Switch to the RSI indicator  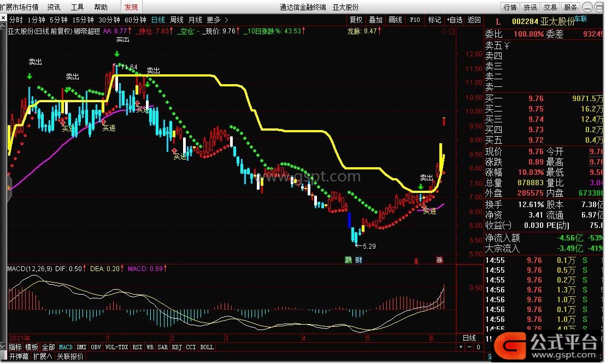(137, 347)
